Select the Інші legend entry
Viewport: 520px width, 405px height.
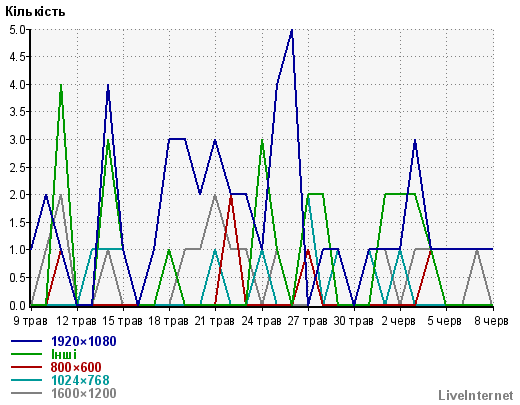point(64,354)
